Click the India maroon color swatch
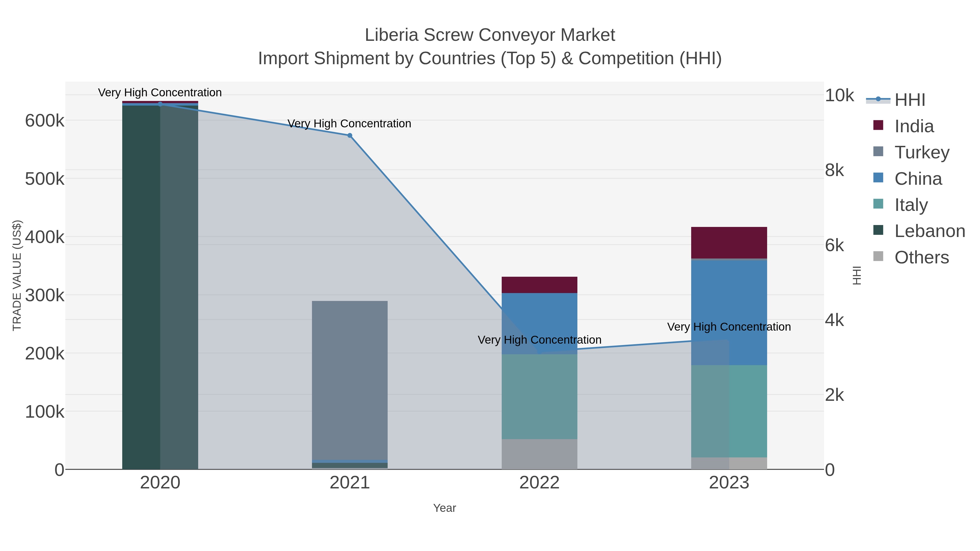The width and height of the screenshot is (980, 551). coord(878,125)
